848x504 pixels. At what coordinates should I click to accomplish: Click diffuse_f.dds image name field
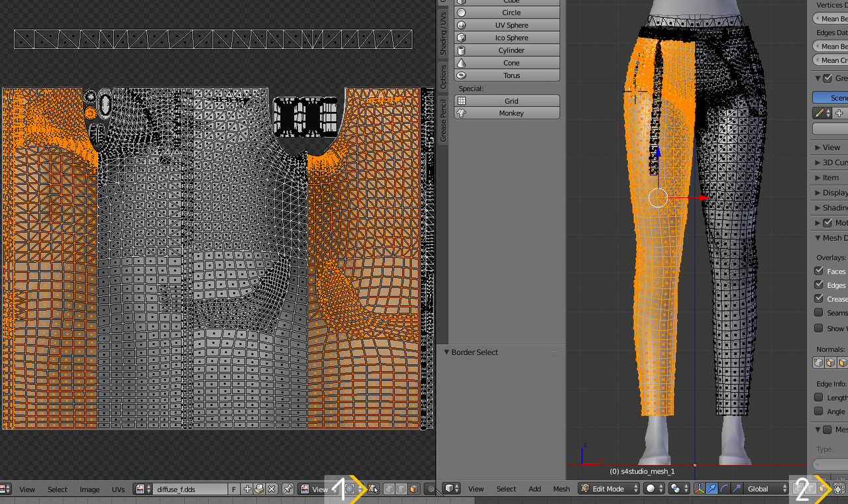pos(190,489)
